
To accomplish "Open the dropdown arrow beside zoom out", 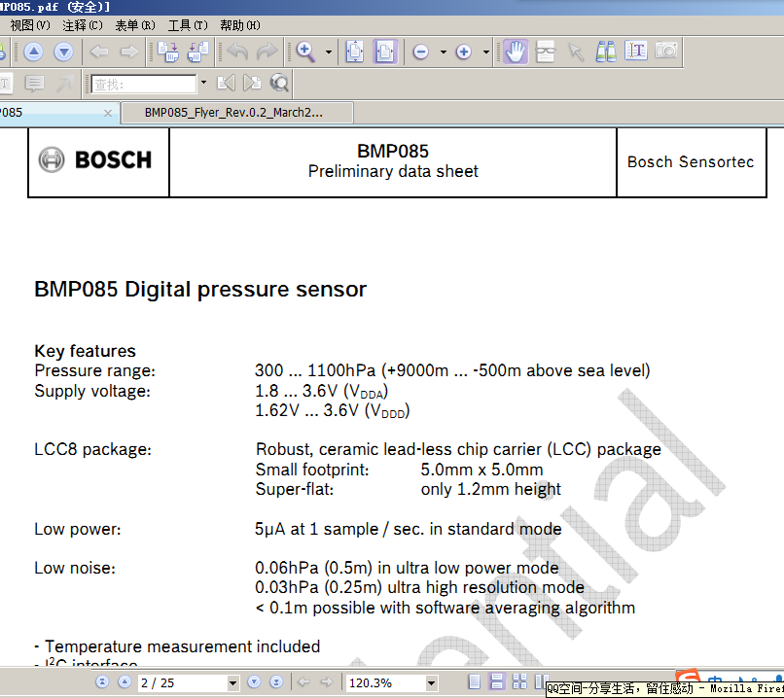I will pyautogui.click(x=443, y=52).
